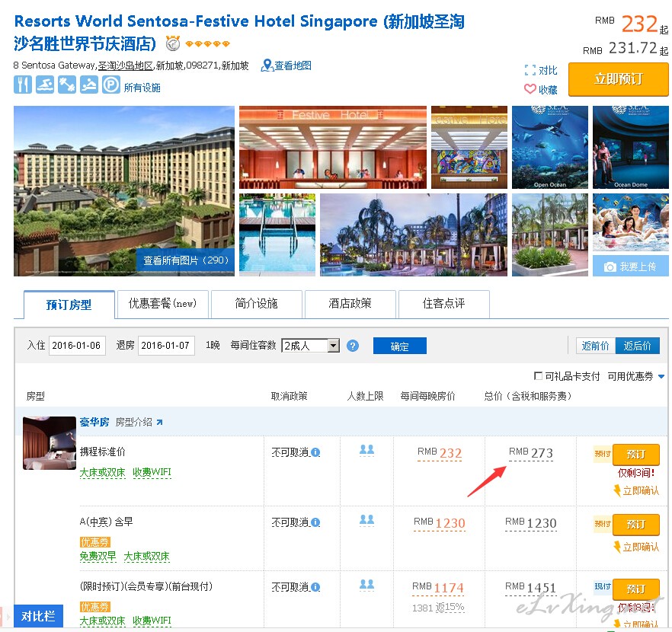Click 查看所有图片 (290) button
This screenshot has width=672, height=632.
186,260
